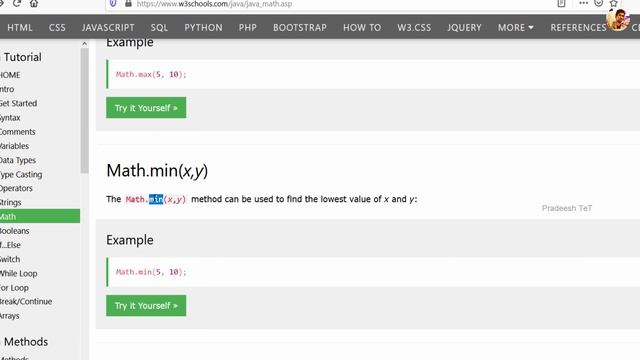
Task: Expand the MORE dropdown menu
Action: (x=516, y=27)
